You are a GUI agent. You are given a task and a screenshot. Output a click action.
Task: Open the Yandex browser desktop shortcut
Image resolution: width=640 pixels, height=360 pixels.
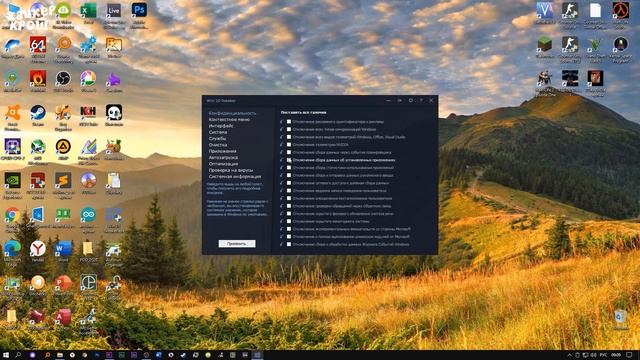click(38, 248)
